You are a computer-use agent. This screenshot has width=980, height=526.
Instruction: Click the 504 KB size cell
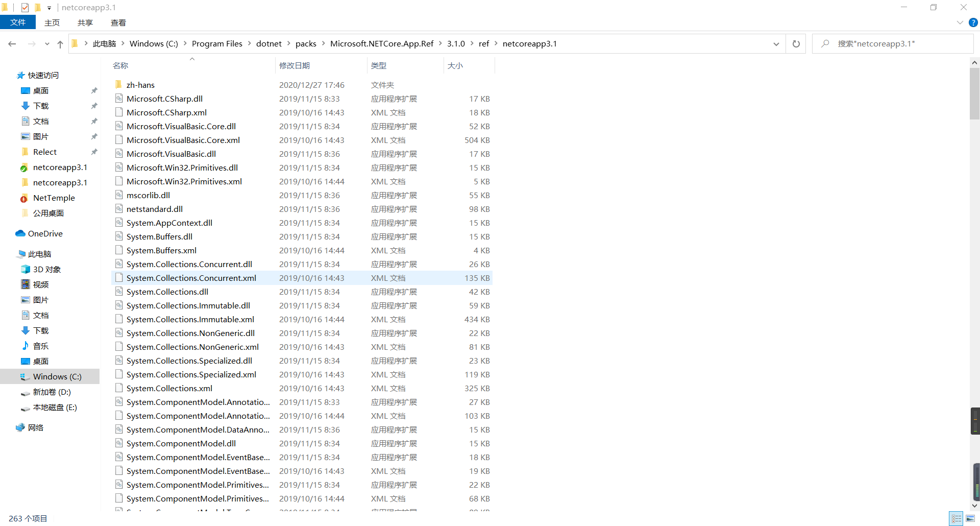pos(477,140)
